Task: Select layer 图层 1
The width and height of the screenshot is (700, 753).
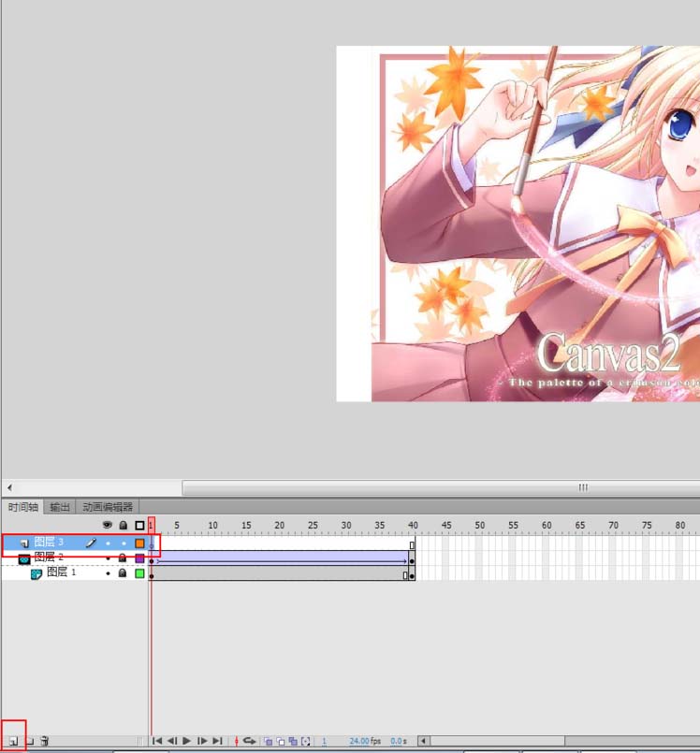Action: tap(62, 572)
